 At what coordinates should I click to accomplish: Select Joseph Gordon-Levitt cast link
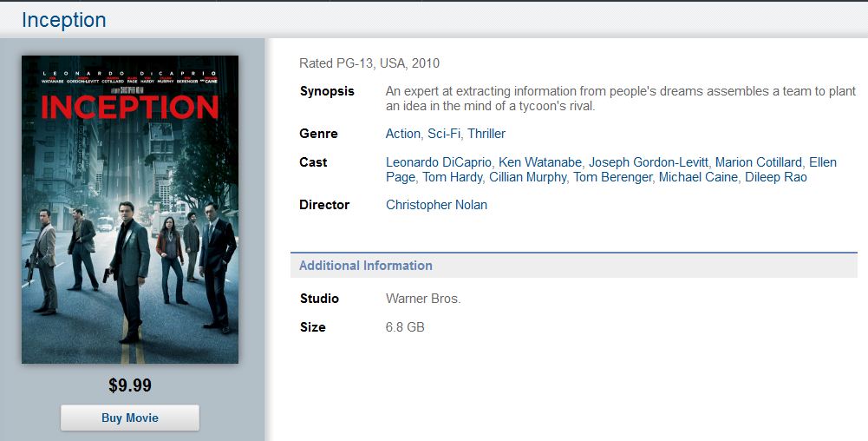(x=649, y=162)
